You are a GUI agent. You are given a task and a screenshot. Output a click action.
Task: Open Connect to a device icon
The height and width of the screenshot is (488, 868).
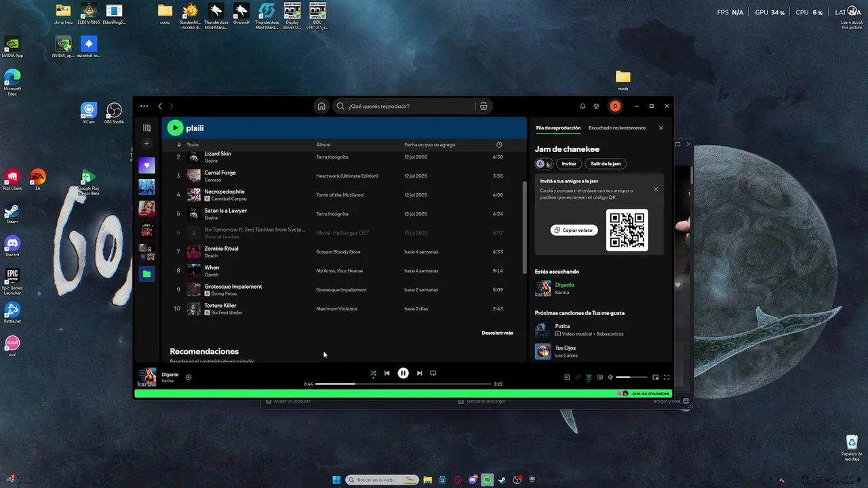tap(599, 378)
